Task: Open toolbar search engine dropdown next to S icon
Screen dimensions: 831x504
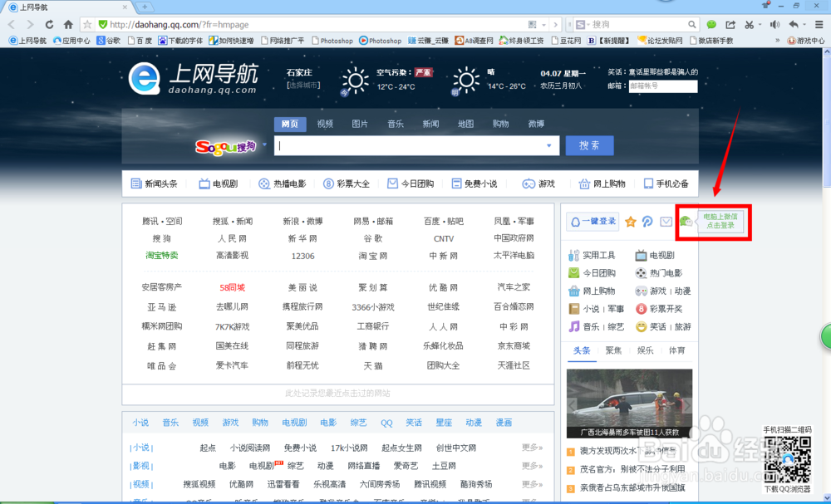Action: [x=589, y=25]
